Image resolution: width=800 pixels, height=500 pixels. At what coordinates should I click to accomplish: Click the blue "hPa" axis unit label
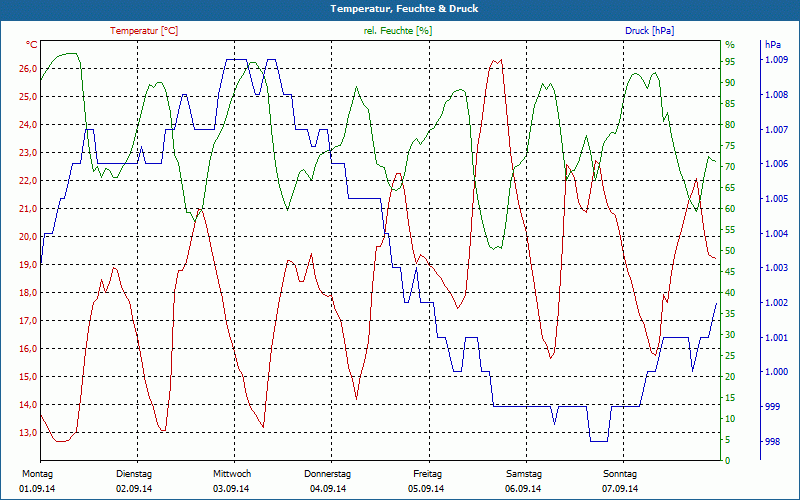773,45
